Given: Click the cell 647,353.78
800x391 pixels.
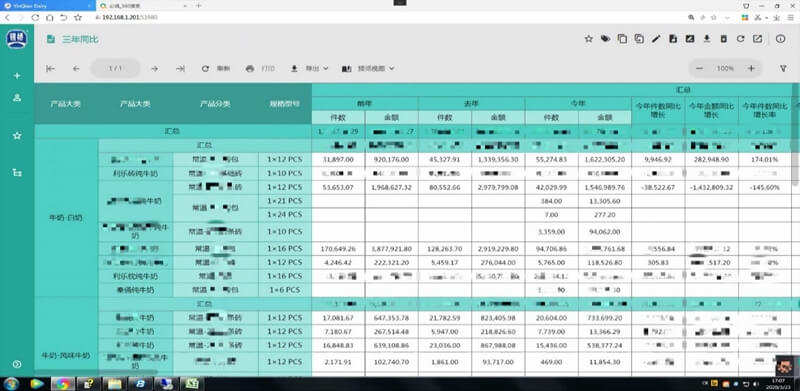Looking at the screenshot, I should coord(392,317).
